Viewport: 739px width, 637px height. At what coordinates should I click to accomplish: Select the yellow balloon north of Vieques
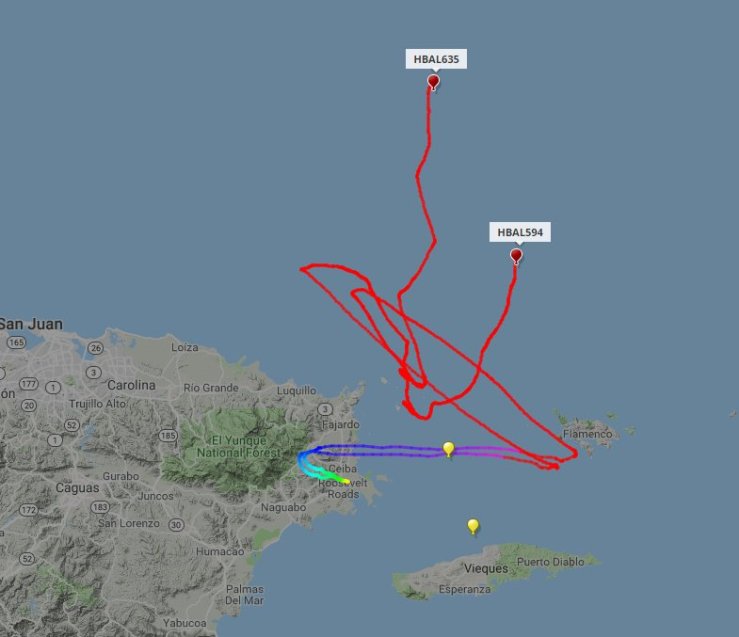tap(473, 526)
